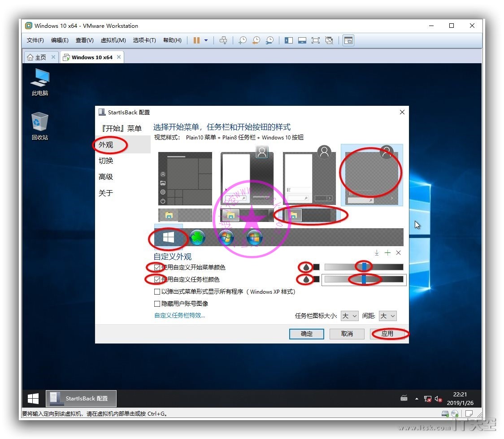Click the download arrow icon for styles
The width and height of the screenshot is (504, 439).
click(377, 253)
